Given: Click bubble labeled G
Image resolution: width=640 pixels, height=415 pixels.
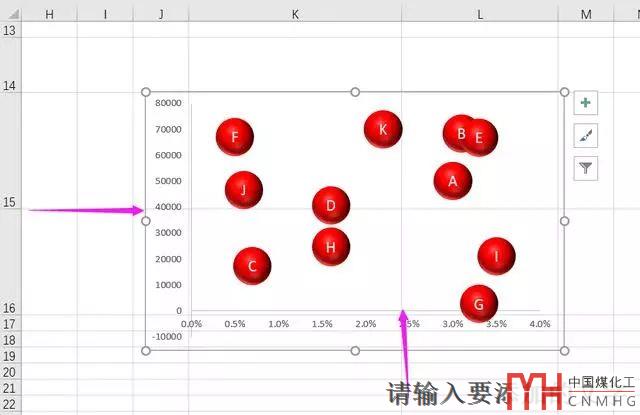Looking at the screenshot, I should 479,304.
